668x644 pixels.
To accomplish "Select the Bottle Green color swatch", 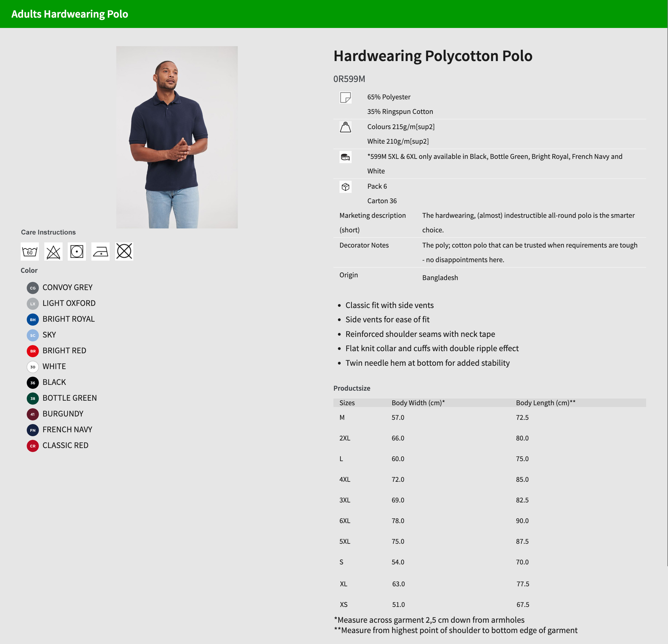I will [33, 398].
